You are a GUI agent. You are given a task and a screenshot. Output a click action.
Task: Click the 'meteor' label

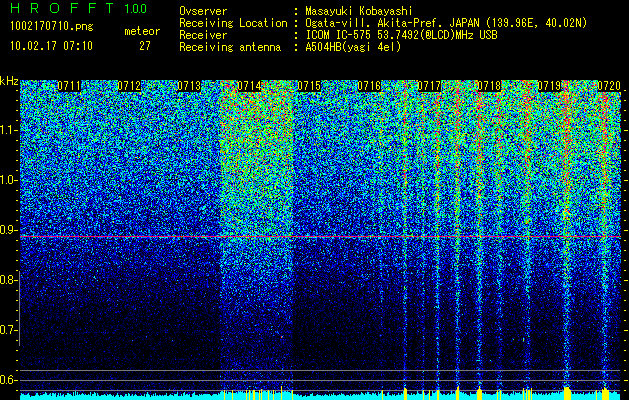pyautogui.click(x=142, y=31)
